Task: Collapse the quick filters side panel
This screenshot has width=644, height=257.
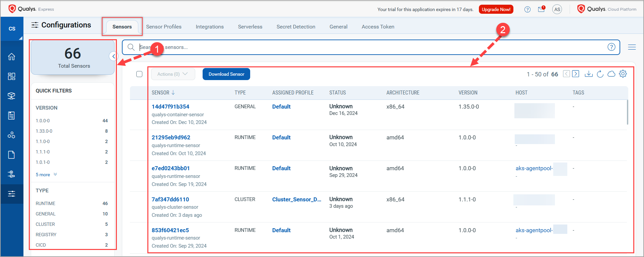Action: pos(114,56)
